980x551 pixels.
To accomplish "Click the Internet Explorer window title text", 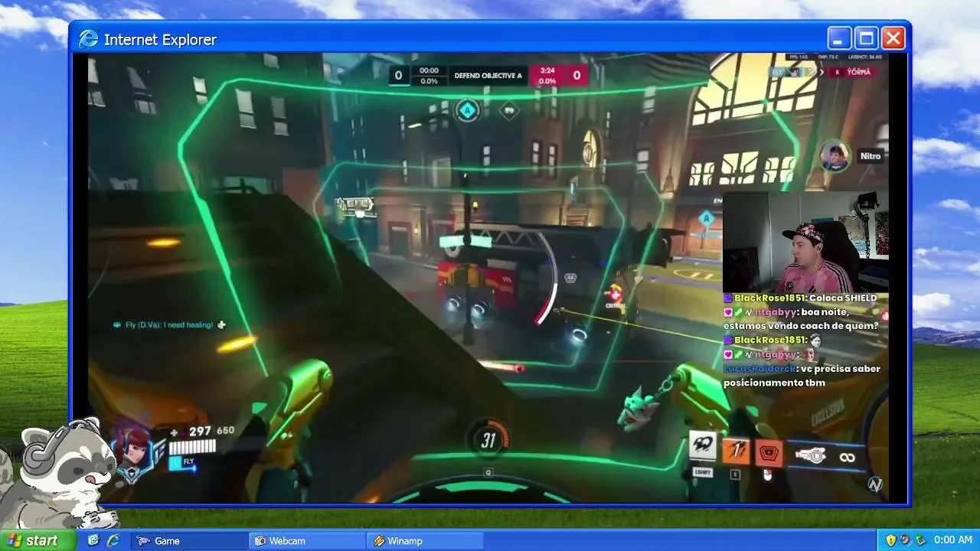I will 160,39.
